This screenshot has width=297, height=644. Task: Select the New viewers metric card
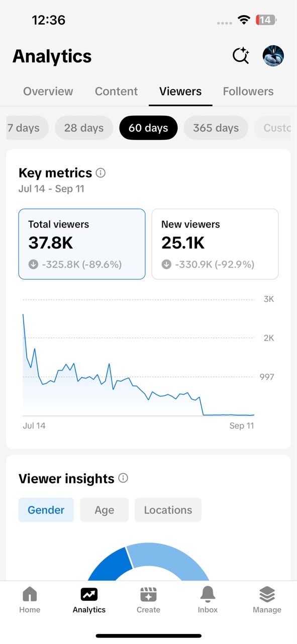pos(215,244)
